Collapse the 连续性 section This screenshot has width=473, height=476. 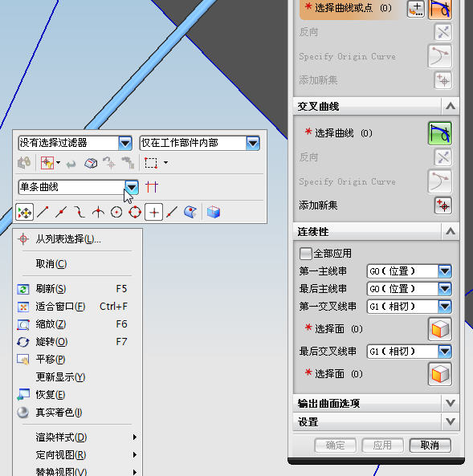[x=451, y=232]
